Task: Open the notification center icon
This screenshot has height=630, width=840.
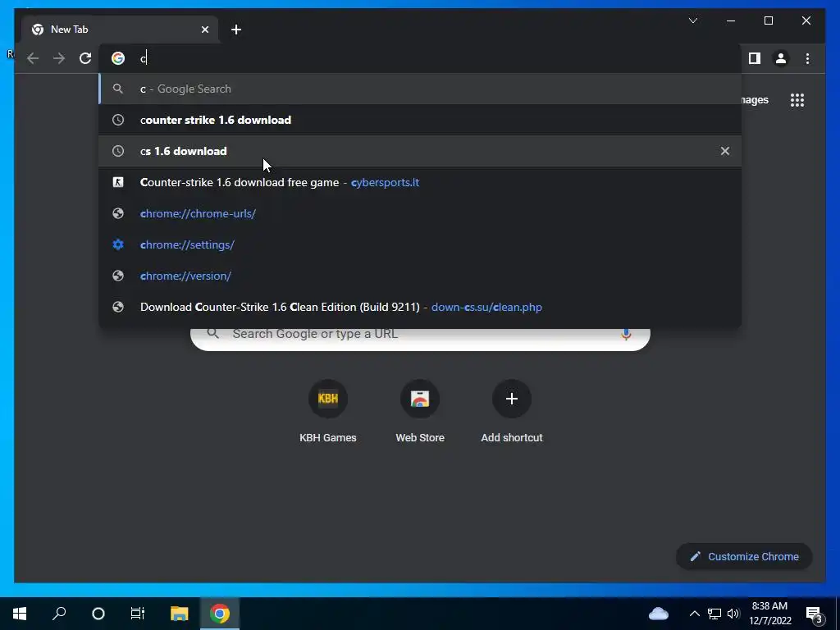Action: 815,614
